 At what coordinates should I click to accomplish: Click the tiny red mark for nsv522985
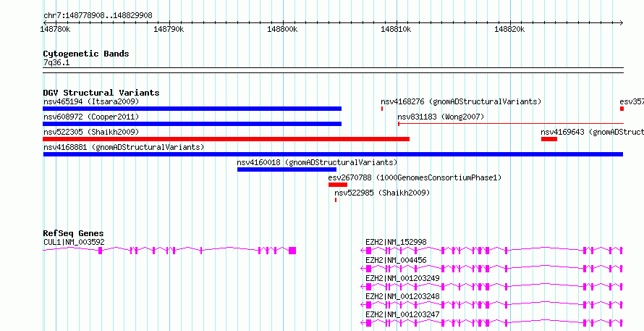[336, 200]
